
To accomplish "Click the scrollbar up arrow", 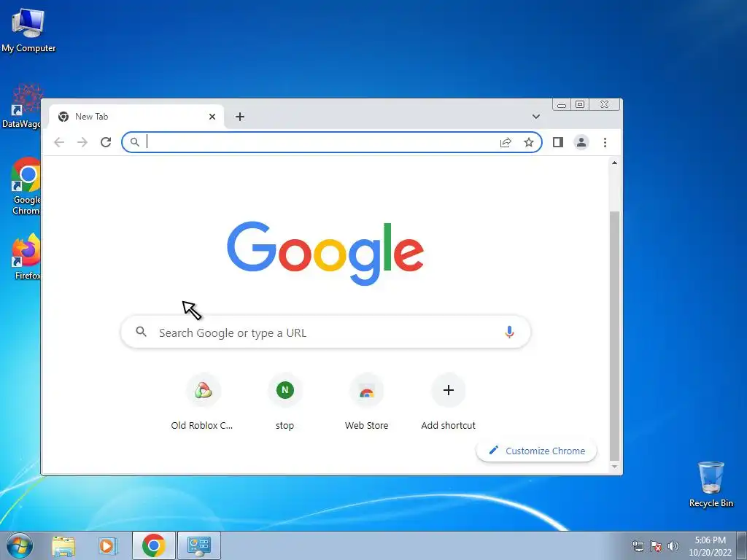I will 614,163.
